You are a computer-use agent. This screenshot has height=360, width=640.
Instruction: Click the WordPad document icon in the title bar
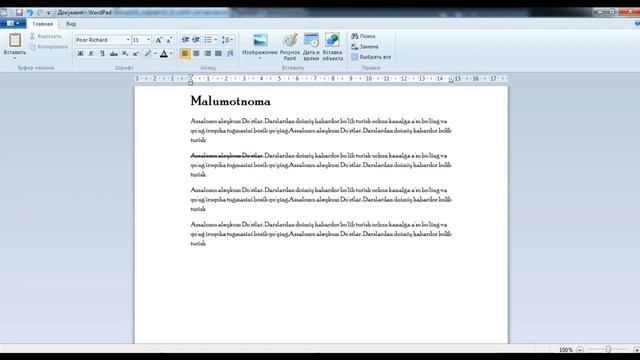[x=4, y=12]
